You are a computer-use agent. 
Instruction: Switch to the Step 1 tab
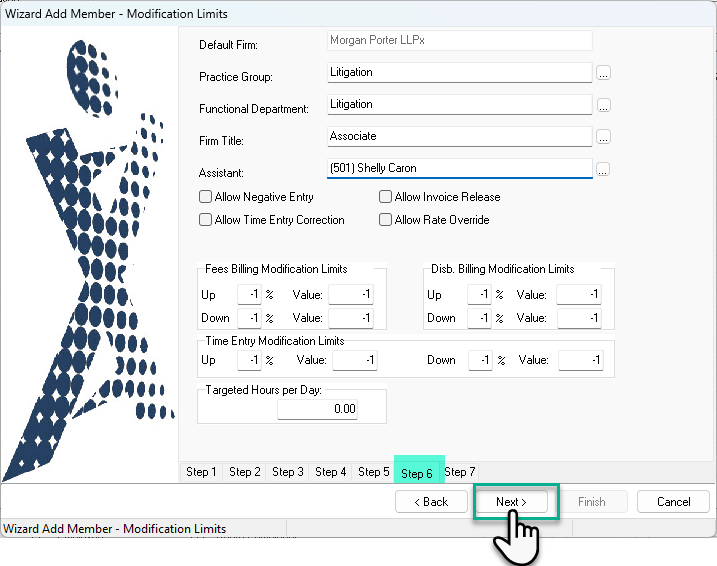[201, 472]
